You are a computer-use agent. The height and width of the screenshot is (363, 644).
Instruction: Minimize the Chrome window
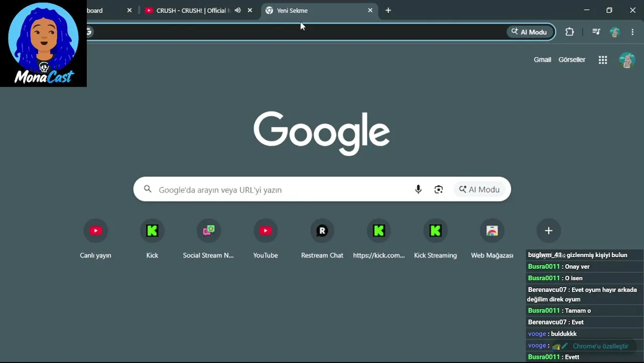click(x=587, y=10)
